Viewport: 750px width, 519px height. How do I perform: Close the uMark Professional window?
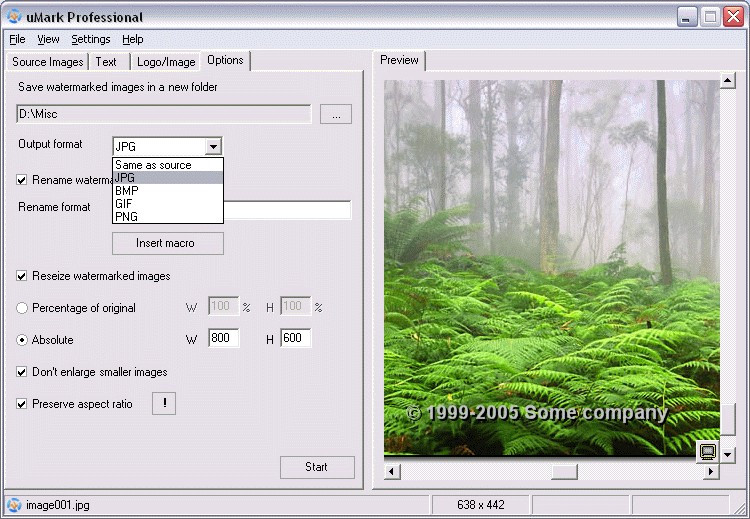(733, 17)
